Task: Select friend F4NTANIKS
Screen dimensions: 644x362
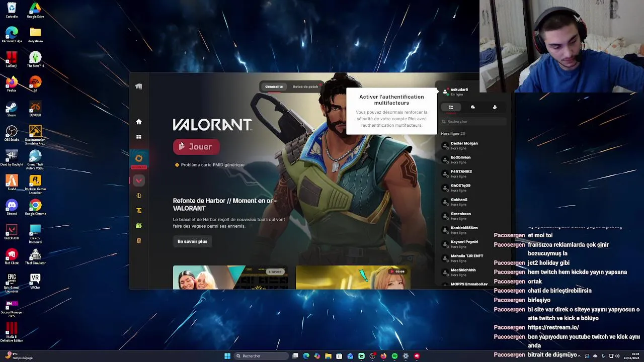Action: coord(473,173)
